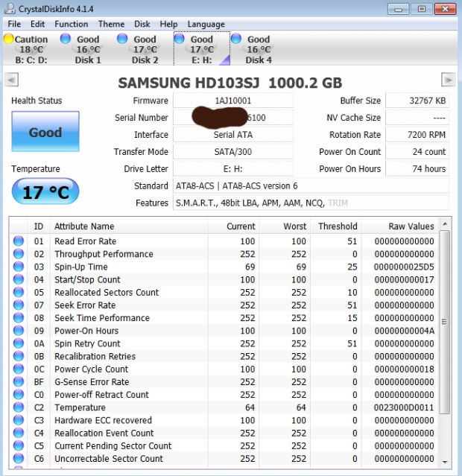Click the Current column header
The height and width of the screenshot is (476, 462).
233,226
